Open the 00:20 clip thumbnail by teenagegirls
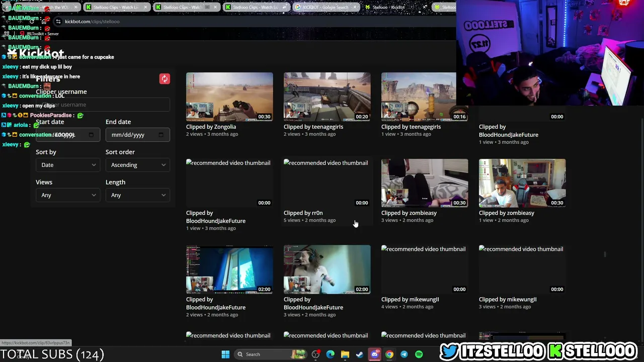644x362 pixels. tap(327, 97)
